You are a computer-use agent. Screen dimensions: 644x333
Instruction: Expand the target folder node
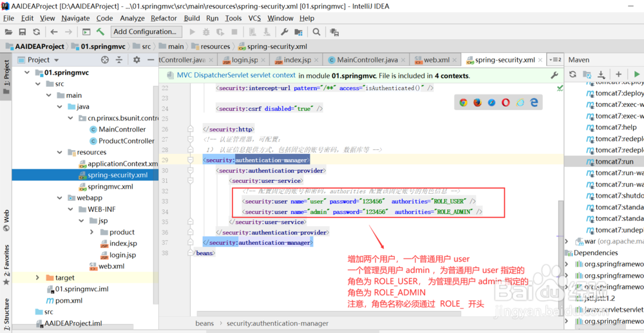(x=38, y=278)
